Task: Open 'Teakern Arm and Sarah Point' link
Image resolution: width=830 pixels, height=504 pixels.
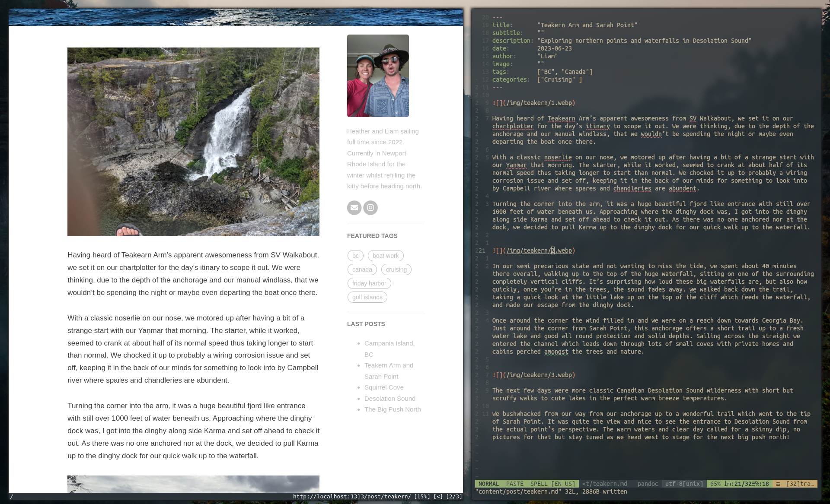Action: (389, 365)
